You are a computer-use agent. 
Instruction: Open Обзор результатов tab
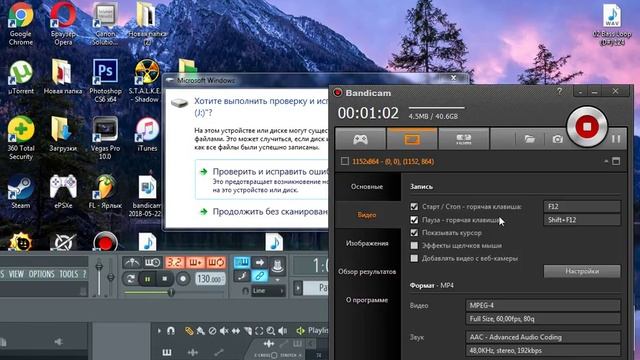[367, 271]
